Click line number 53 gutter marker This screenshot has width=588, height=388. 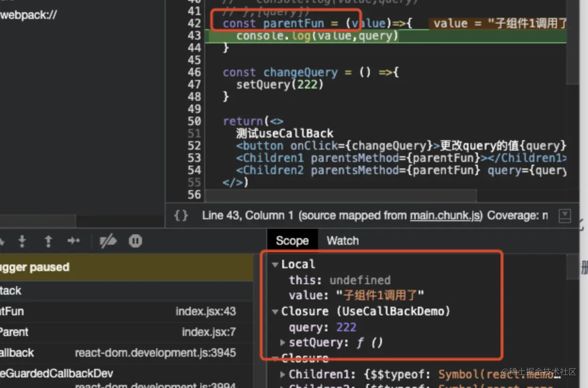pyautogui.click(x=194, y=158)
